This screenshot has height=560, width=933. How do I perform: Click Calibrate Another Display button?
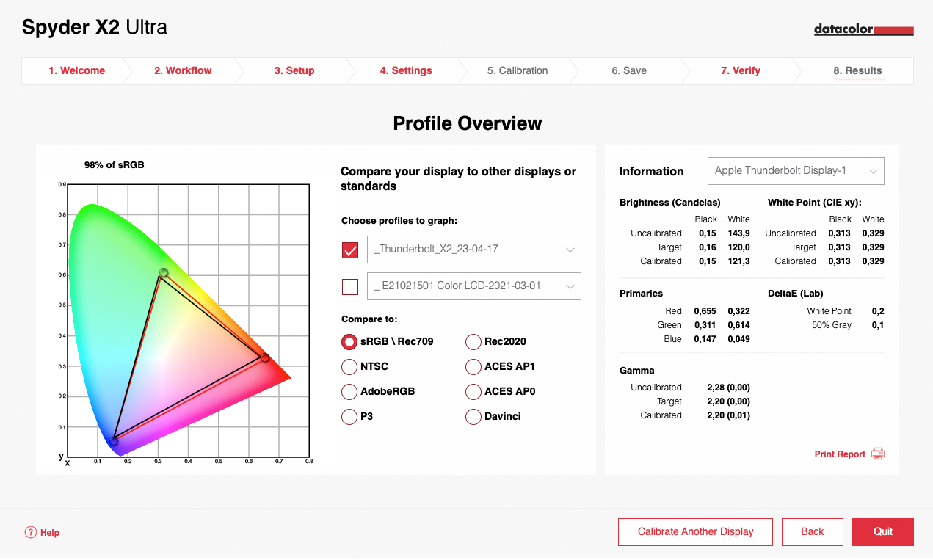pos(696,532)
